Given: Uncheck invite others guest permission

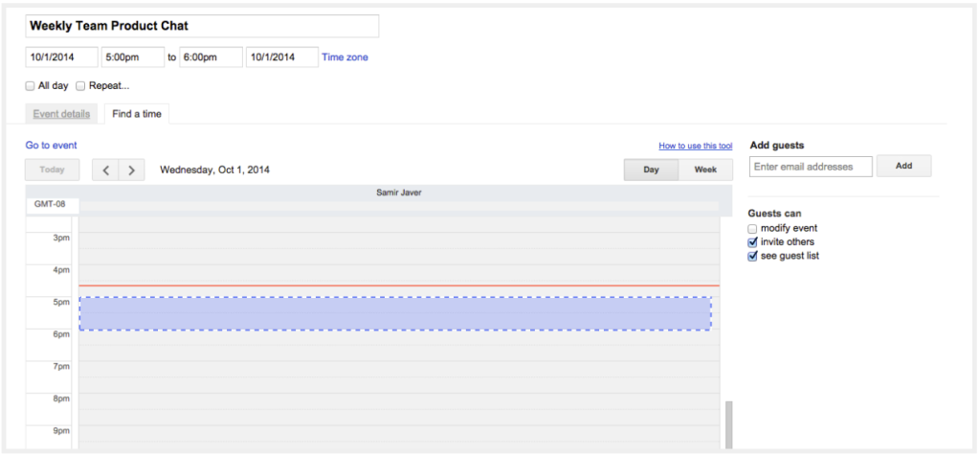Looking at the screenshot, I should [752, 242].
